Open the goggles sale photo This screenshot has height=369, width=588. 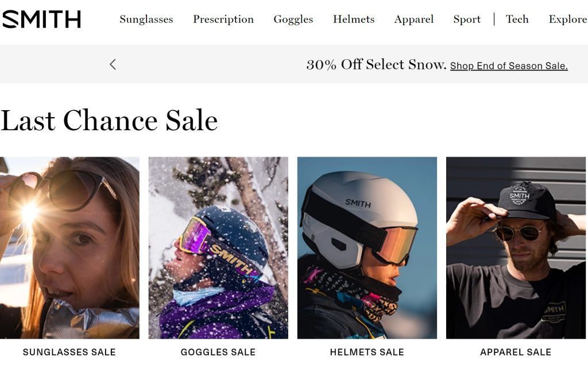[218, 247]
